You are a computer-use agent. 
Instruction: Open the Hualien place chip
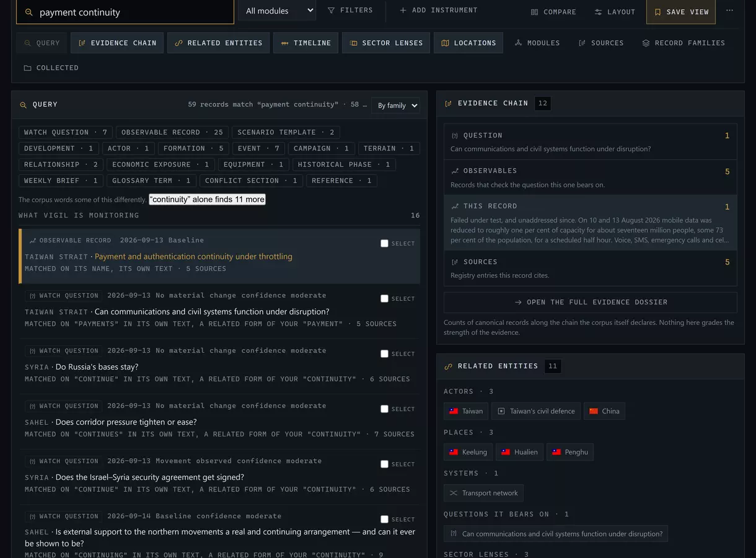click(x=519, y=452)
